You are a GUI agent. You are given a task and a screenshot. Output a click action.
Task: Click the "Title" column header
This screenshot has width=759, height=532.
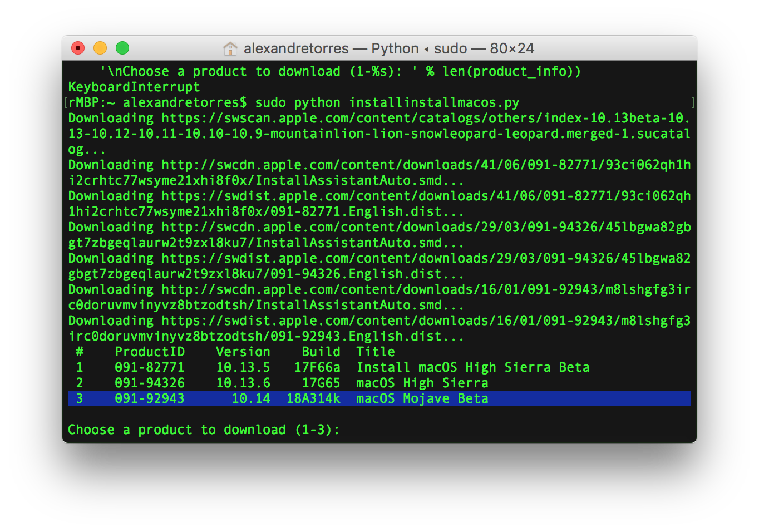point(376,352)
